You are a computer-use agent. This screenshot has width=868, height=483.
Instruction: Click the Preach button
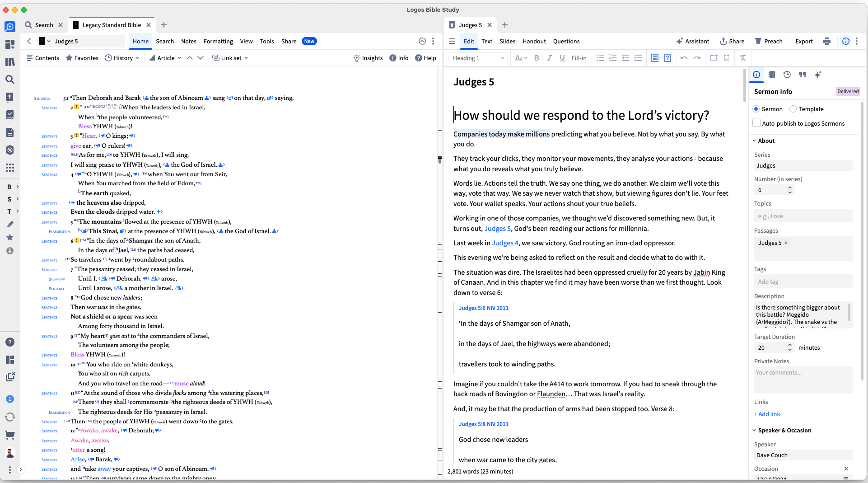coord(769,41)
